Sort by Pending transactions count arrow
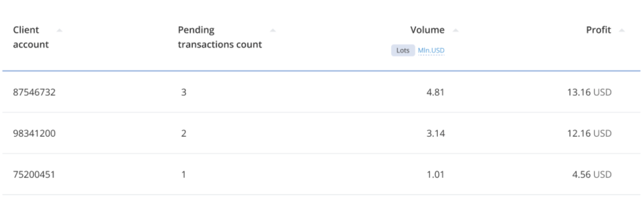Viewport: 644px width, 207px height. 273,30
